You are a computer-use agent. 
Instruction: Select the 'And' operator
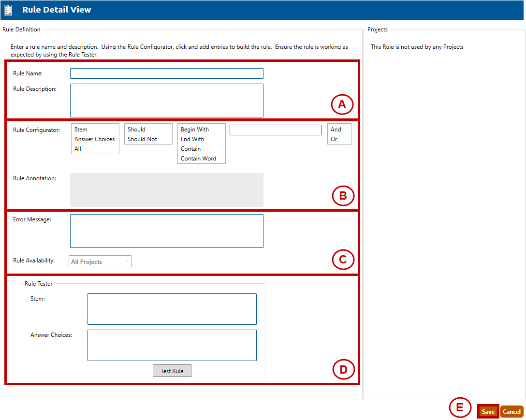[x=336, y=130]
